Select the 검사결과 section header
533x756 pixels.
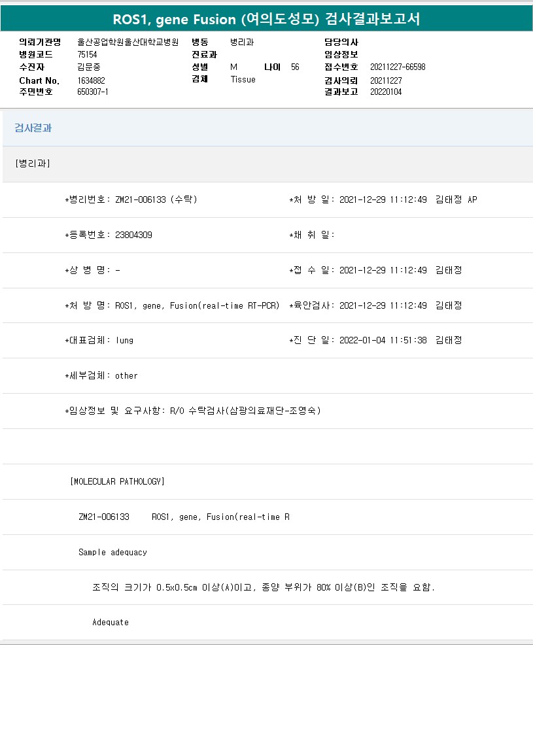click(x=33, y=128)
